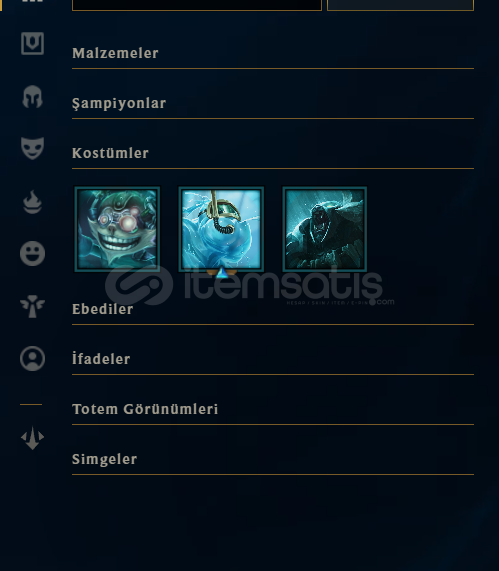
Task: Click the spiked arrow icon below divider
Action: [x=32, y=438]
